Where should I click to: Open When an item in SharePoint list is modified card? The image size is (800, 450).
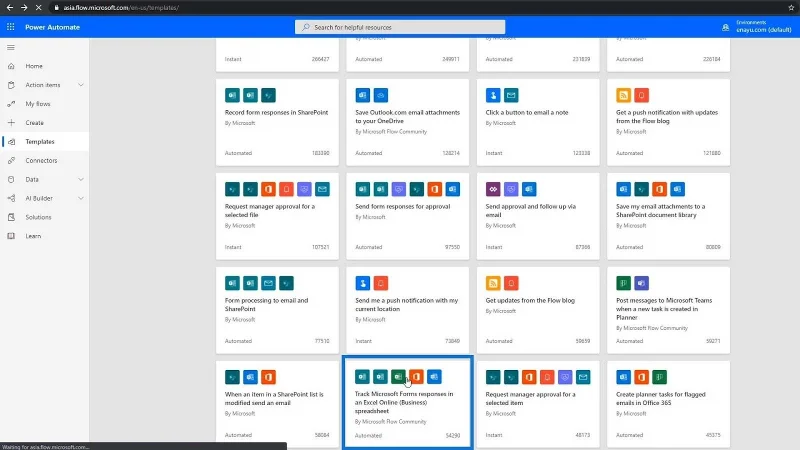point(277,404)
